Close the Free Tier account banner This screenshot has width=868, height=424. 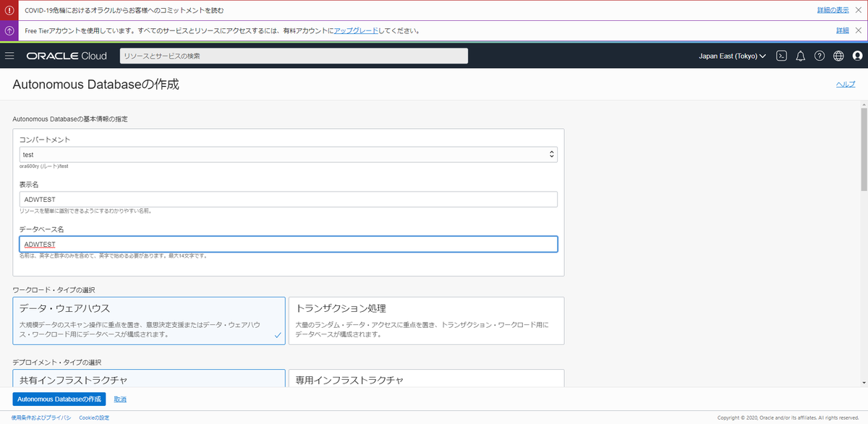[859, 31]
